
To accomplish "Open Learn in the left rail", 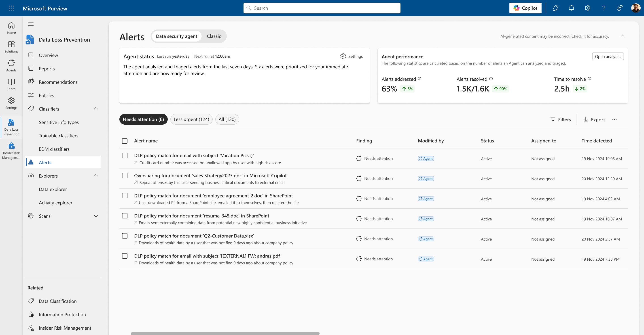I will click(x=11, y=84).
